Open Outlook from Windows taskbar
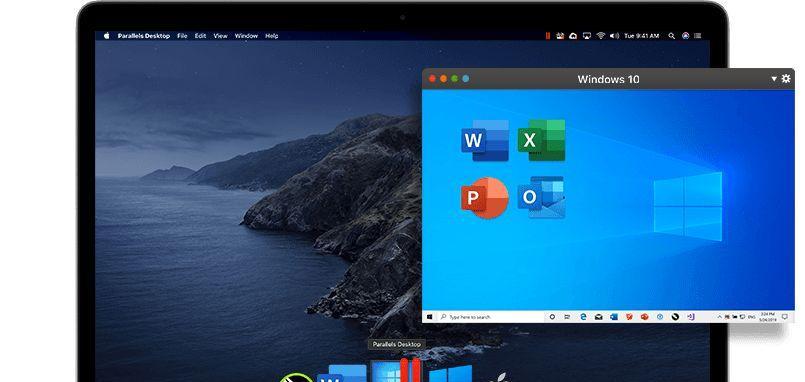Screen dimensions: 805x382 tap(614, 317)
